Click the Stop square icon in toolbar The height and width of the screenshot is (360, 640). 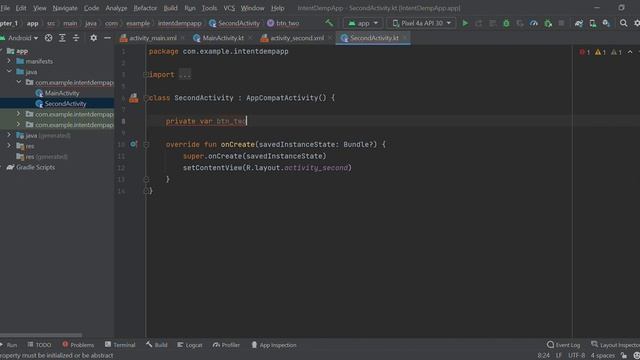point(561,23)
